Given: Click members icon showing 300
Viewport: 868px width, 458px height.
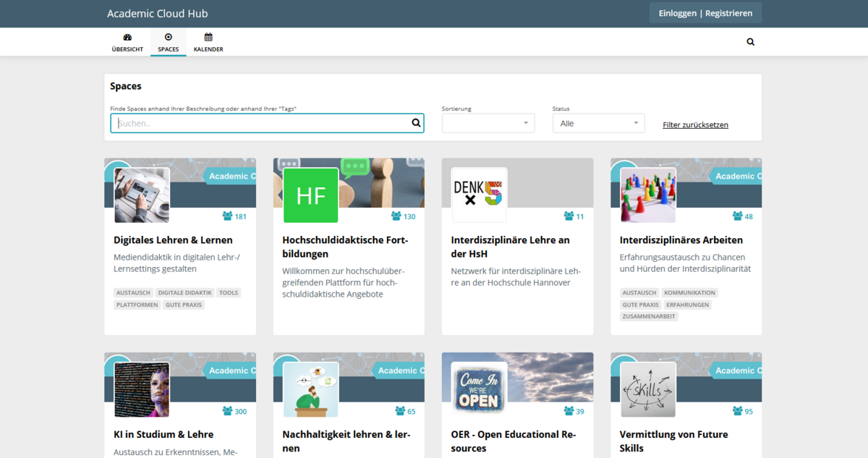Looking at the screenshot, I should tap(227, 411).
